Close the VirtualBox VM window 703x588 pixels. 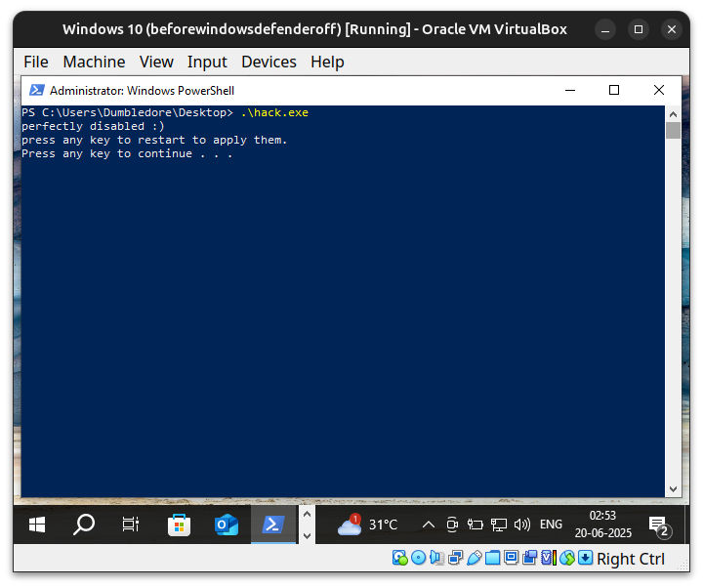tap(672, 29)
